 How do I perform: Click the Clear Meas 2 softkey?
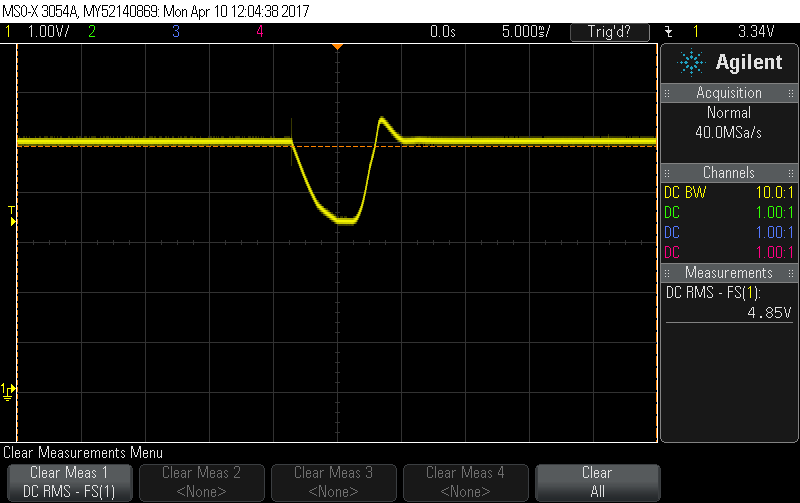click(202, 482)
